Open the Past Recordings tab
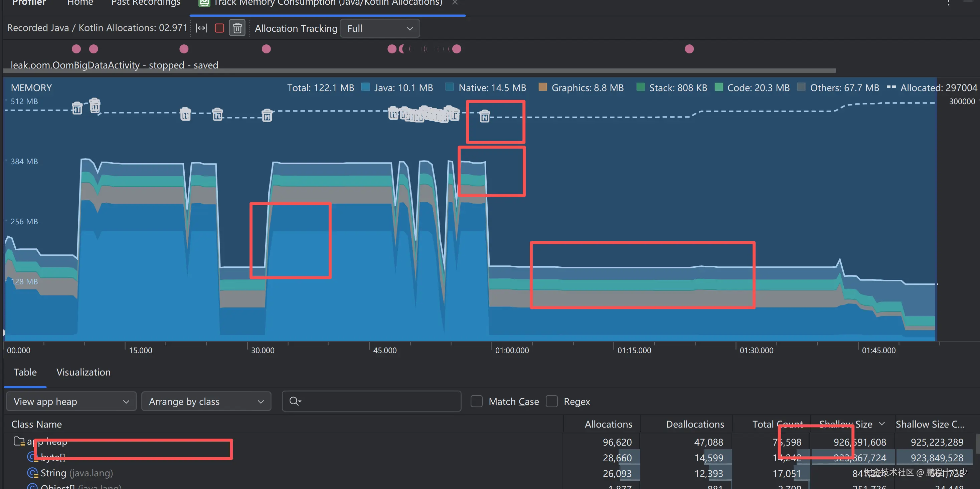The image size is (980, 489). coord(146,3)
